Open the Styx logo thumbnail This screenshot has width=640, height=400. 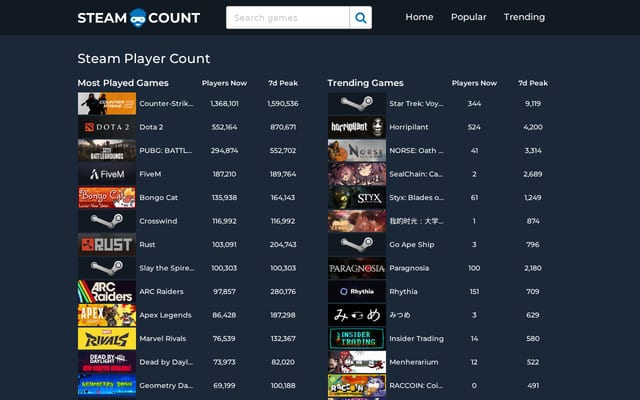coord(357,198)
